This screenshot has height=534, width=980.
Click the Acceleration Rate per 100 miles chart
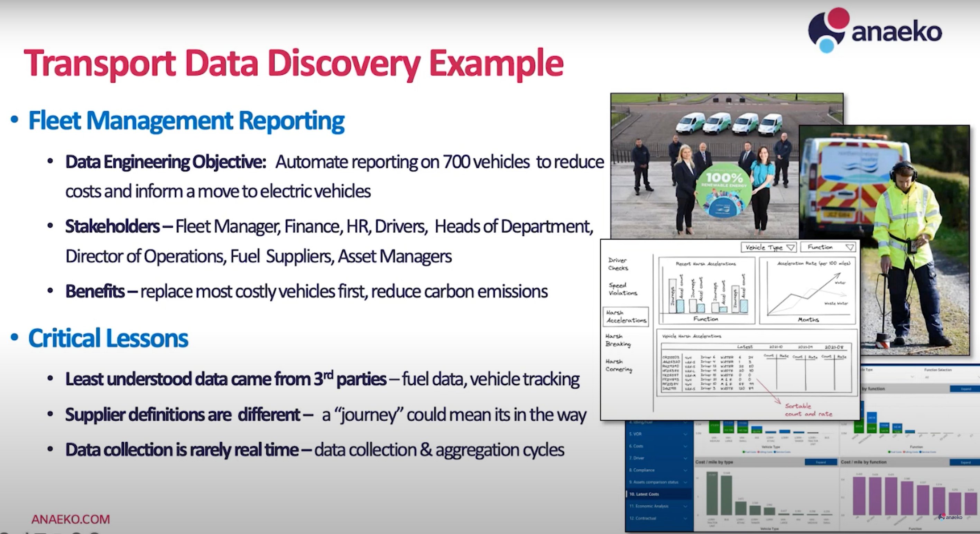(808, 291)
